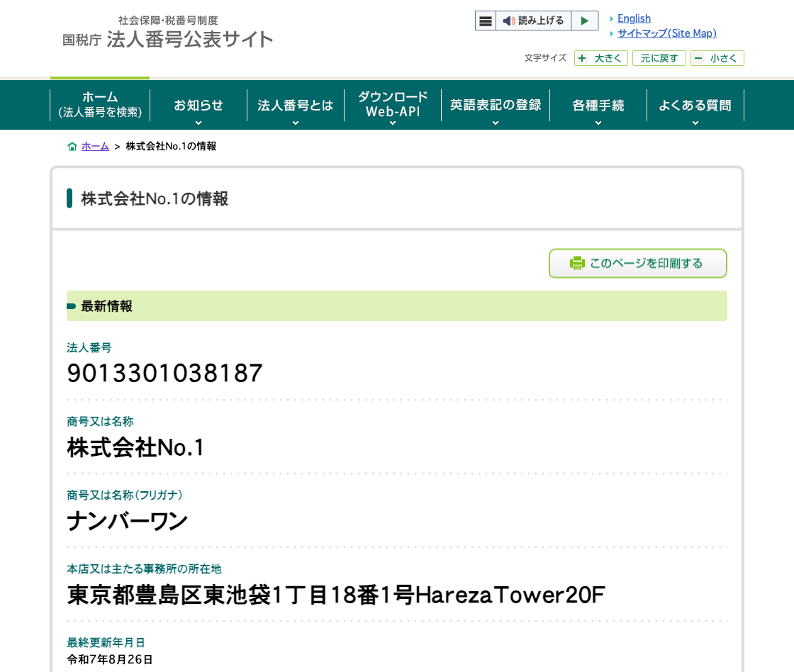Image resolution: width=794 pixels, height=672 pixels.
Task: Open the read-aloud hamburger menu icon
Action: pos(485,21)
